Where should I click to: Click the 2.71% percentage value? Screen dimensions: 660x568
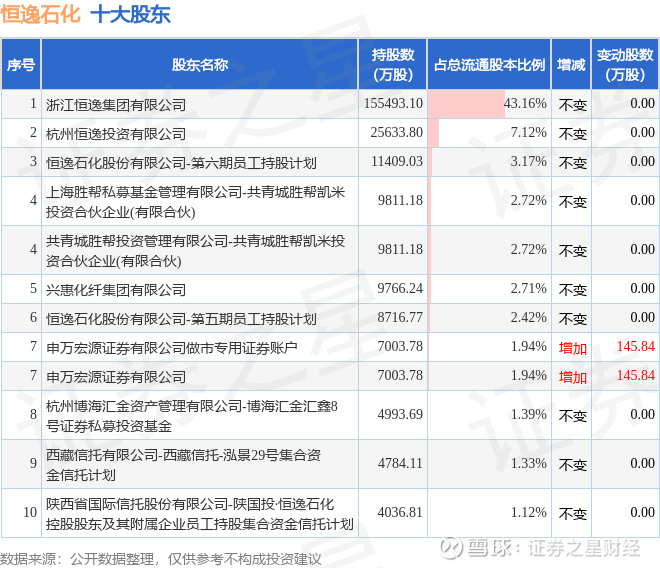(529, 289)
